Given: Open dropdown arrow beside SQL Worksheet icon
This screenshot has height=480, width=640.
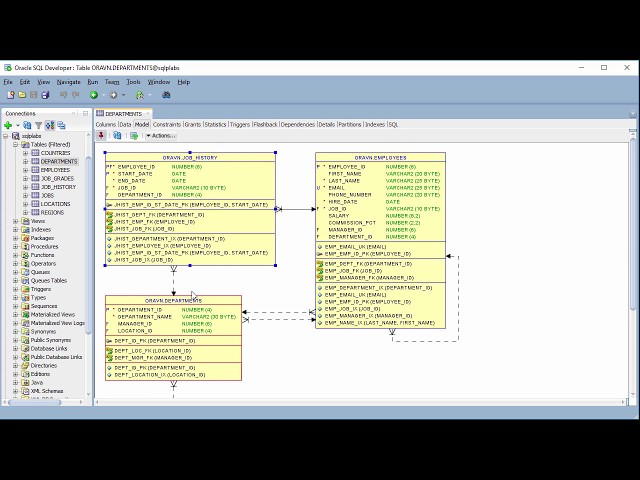Looking at the screenshot, I should 150,95.
